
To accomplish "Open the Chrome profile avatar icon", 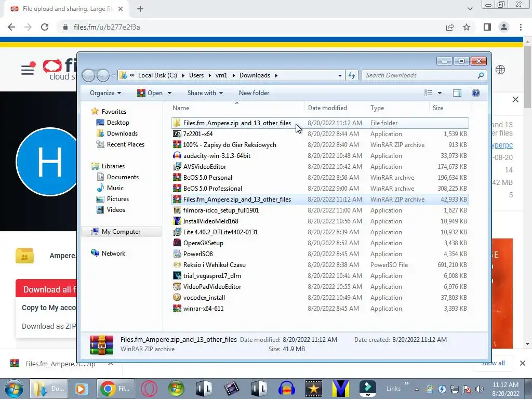I will click(x=504, y=27).
